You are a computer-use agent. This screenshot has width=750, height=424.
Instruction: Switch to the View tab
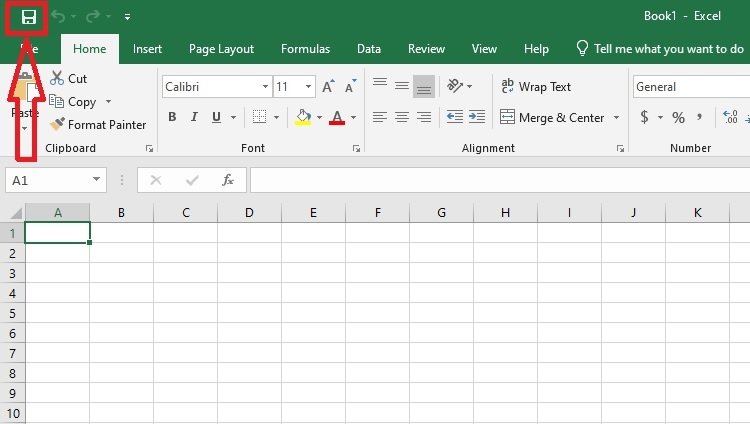484,49
